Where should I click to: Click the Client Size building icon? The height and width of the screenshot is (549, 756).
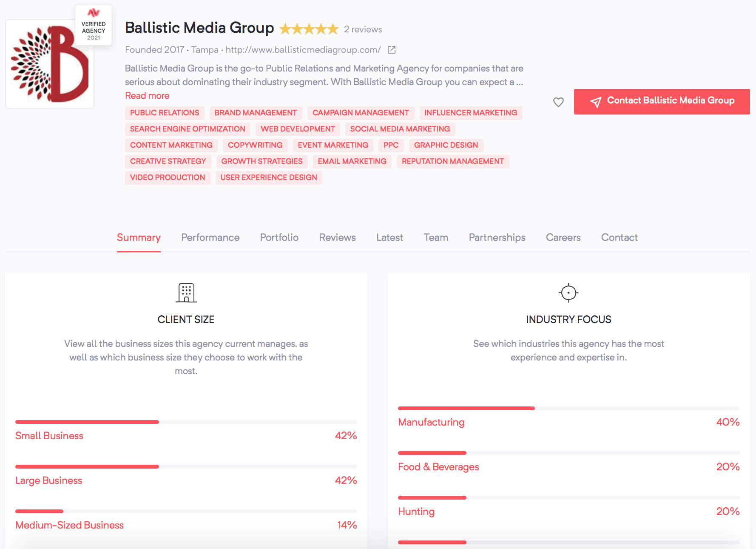point(186,293)
